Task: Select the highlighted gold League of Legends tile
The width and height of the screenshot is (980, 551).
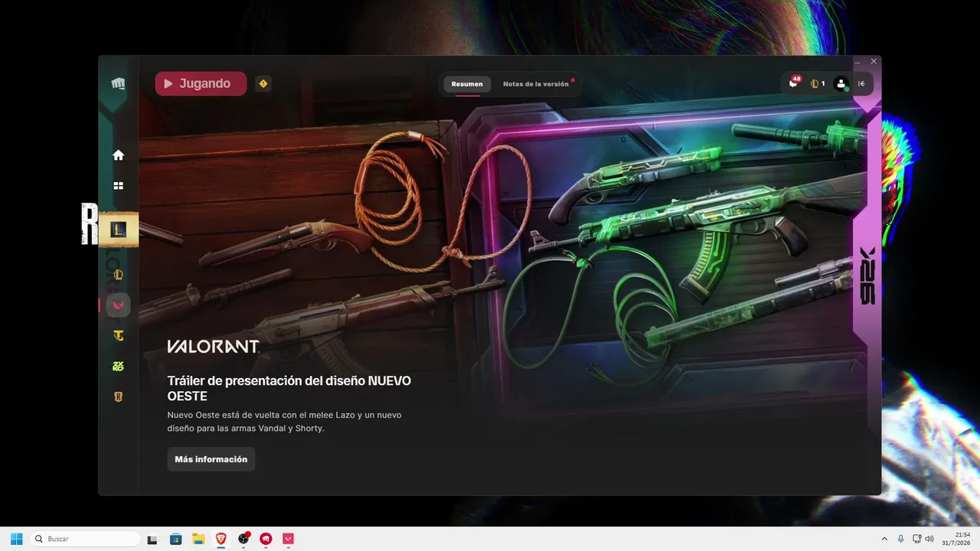Action: pos(119,230)
